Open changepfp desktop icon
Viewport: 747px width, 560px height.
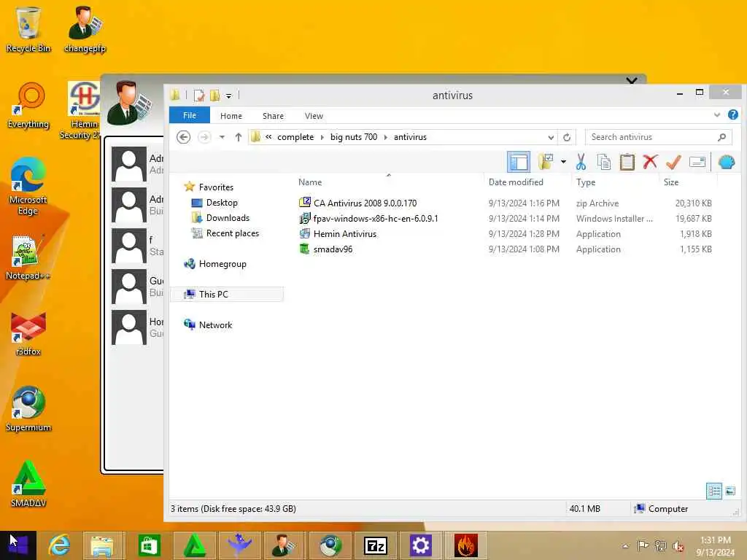[x=85, y=29]
